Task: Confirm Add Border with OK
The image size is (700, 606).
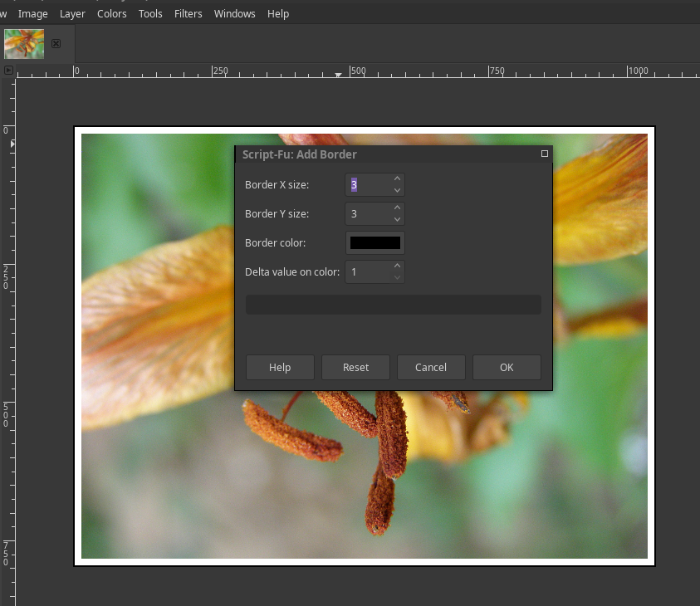Action: 507,367
